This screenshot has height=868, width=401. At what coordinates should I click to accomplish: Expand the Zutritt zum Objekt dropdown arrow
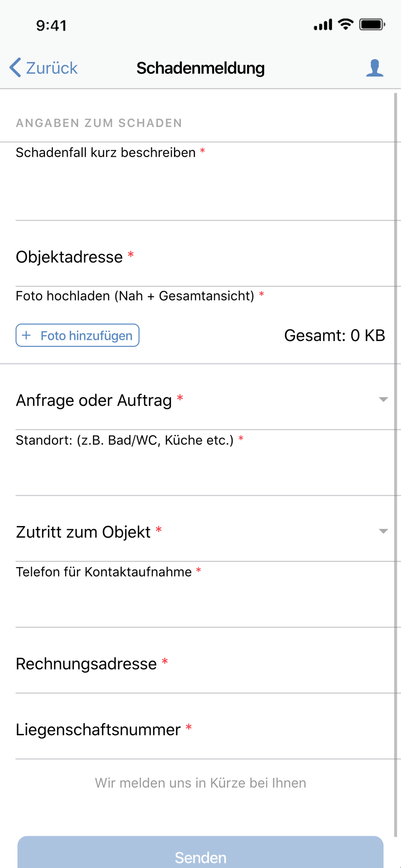click(383, 531)
